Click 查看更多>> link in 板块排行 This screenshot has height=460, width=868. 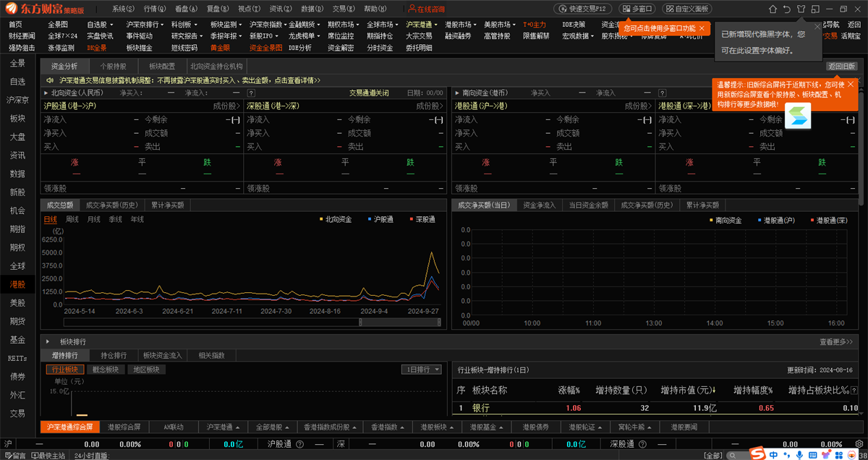[x=838, y=341]
